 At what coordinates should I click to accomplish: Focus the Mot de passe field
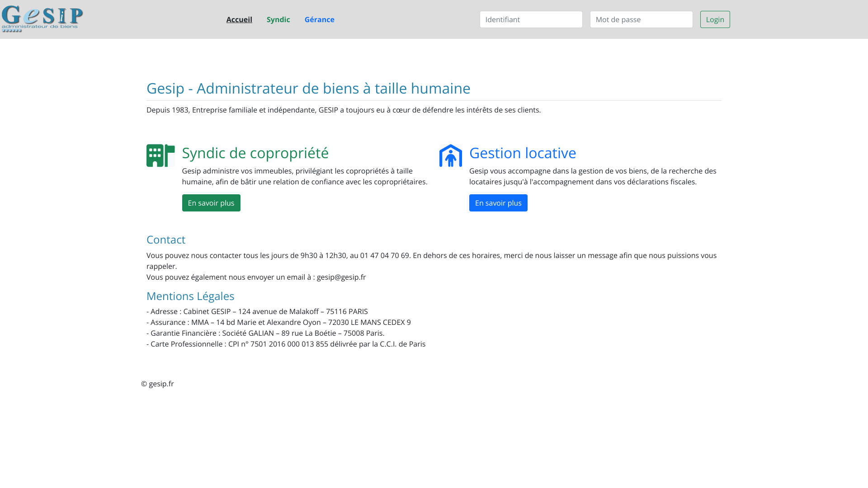641,19
